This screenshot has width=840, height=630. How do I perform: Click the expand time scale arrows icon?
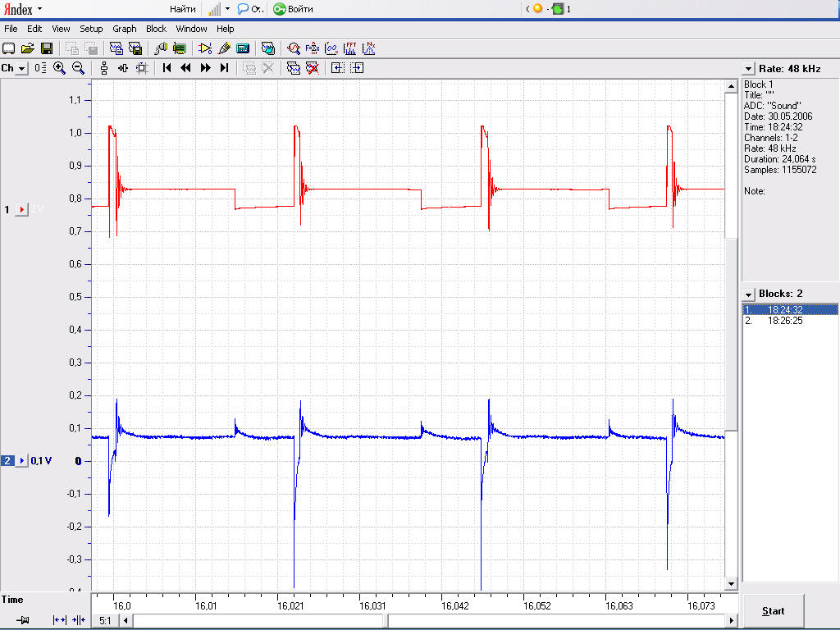59,620
